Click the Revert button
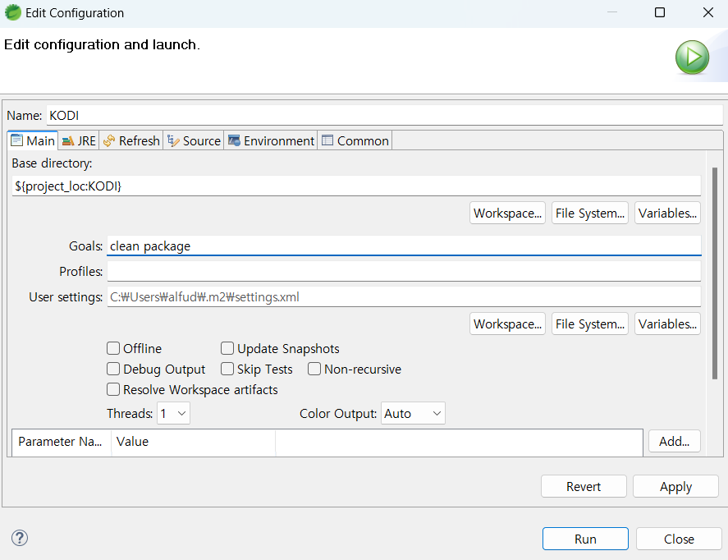Viewport: 728px width, 560px height. [x=584, y=486]
